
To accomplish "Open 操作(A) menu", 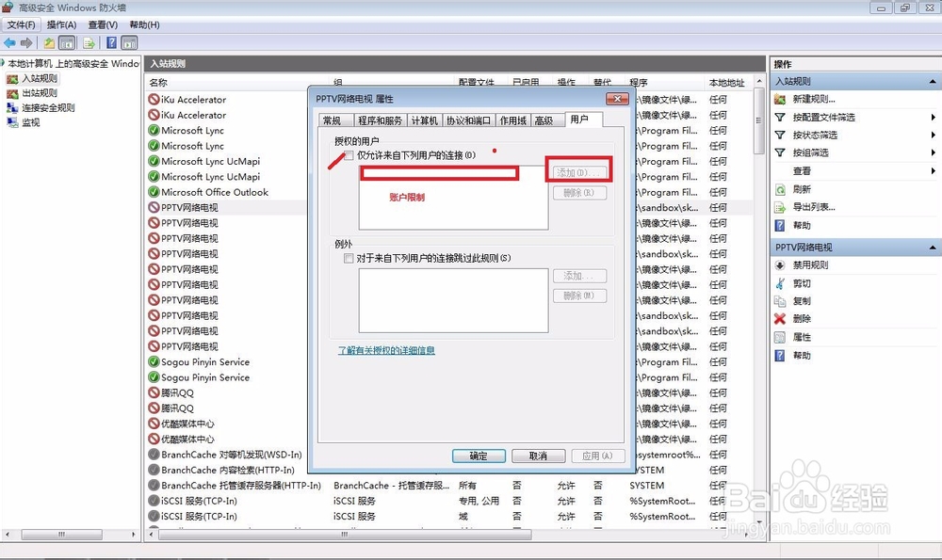I will tap(61, 24).
